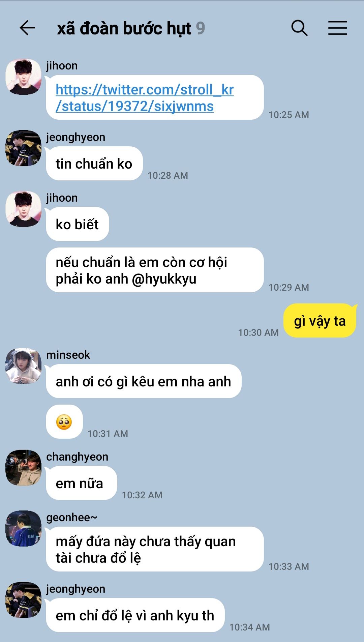Tap the back arrow icon
Screen dimensions: 364x642
(27, 28)
